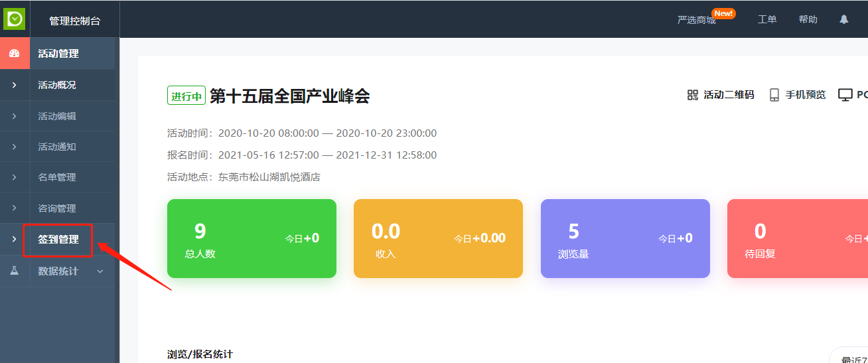Open the 活动二维码 QR code icon

tap(693, 95)
